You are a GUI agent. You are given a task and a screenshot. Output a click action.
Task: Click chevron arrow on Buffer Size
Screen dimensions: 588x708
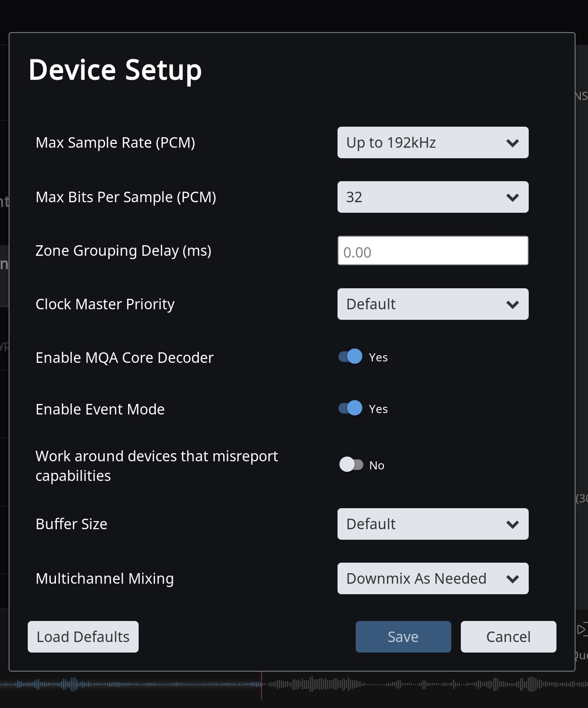(512, 524)
